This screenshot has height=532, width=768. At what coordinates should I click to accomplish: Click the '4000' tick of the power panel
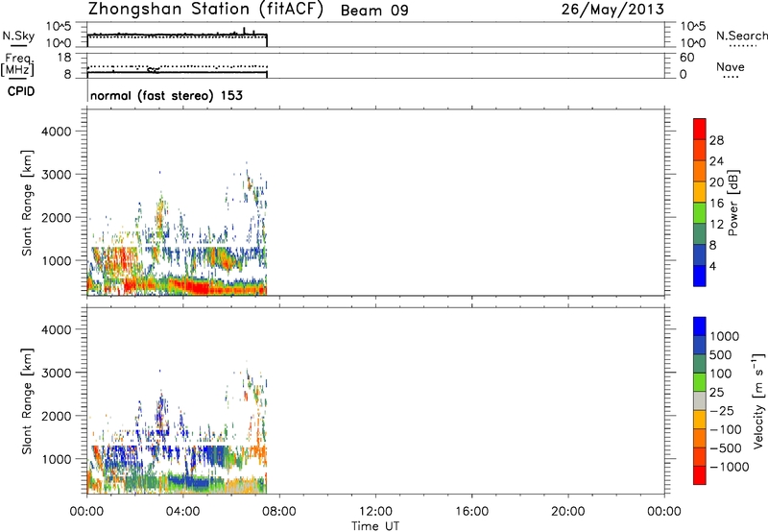(57, 132)
